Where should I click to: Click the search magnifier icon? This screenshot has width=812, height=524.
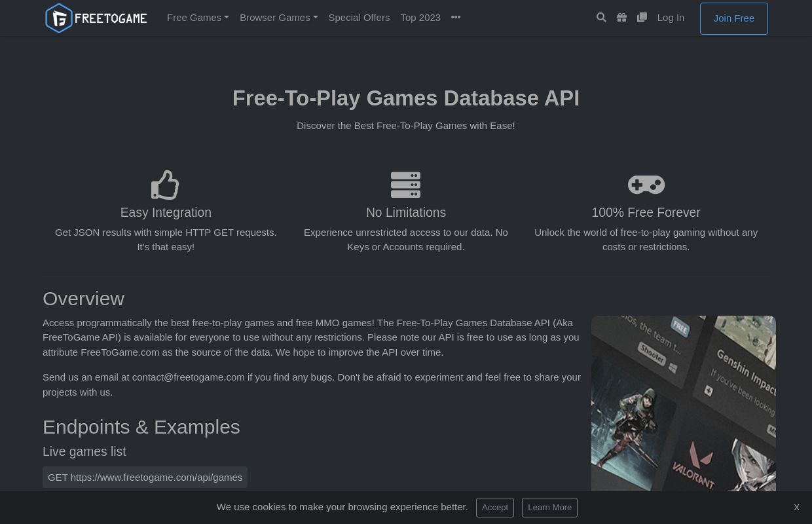(601, 18)
